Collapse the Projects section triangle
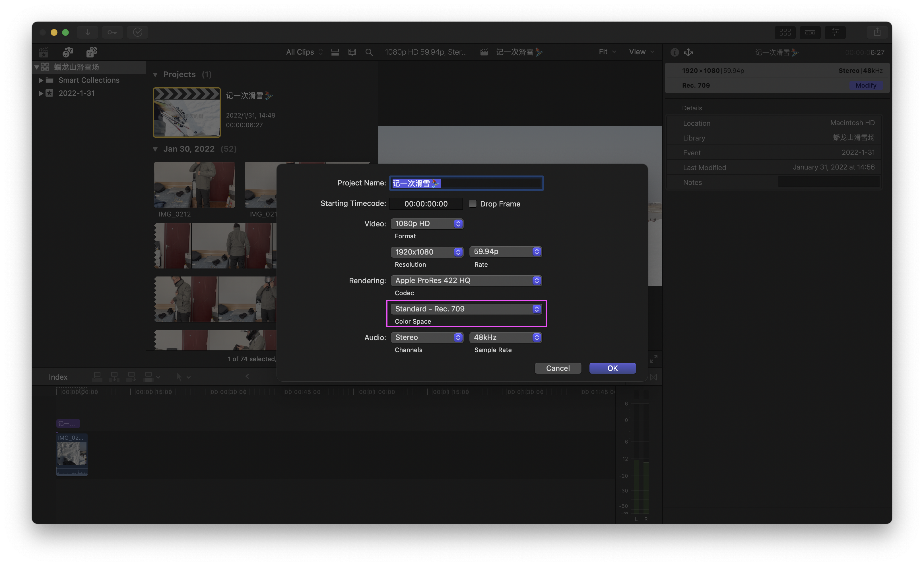Screen dimensions: 924x566 click(x=155, y=75)
